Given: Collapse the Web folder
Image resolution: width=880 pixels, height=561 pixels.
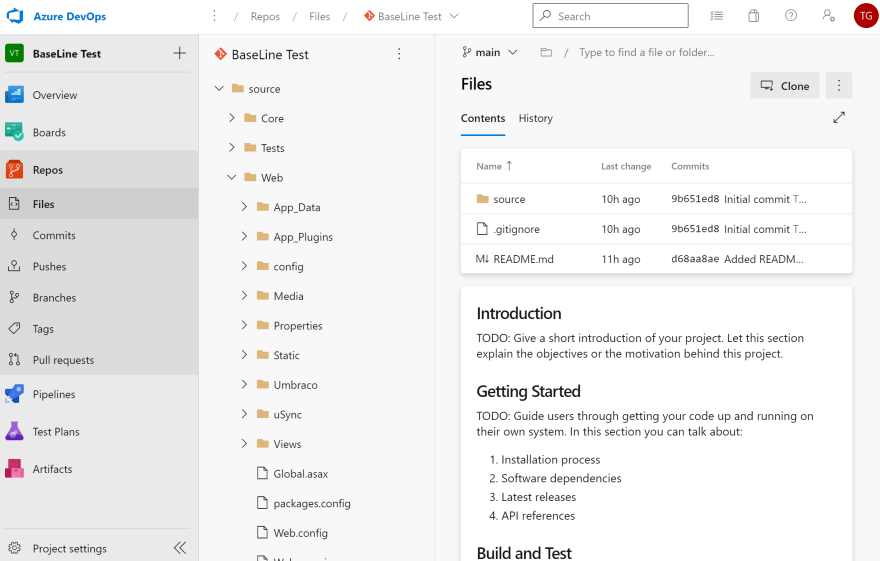Looking at the screenshot, I should click(x=232, y=177).
